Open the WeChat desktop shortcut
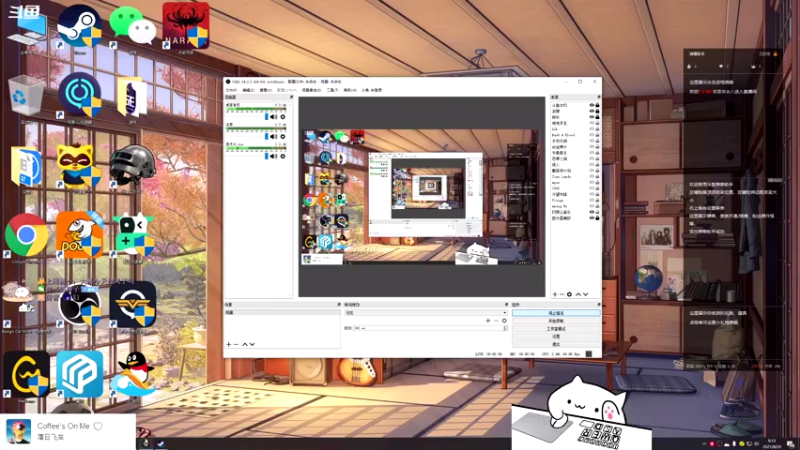 point(132,27)
